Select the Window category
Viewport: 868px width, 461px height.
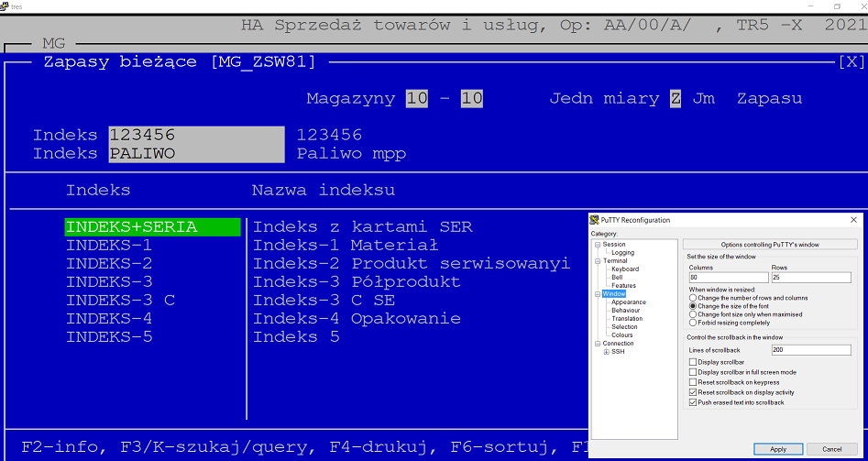(614, 294)
